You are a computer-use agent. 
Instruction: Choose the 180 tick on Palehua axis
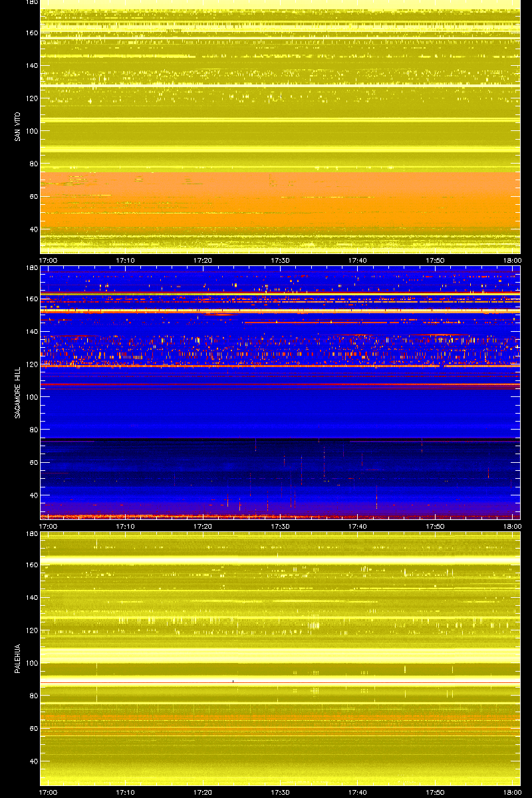pyautogui.click(x=31, y=534)
